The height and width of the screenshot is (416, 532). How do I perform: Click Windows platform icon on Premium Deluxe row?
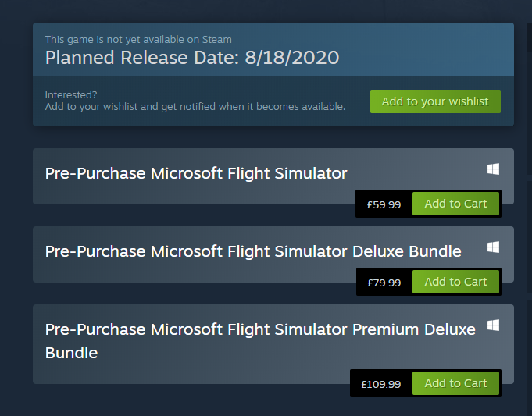click(x=493, y=325)
